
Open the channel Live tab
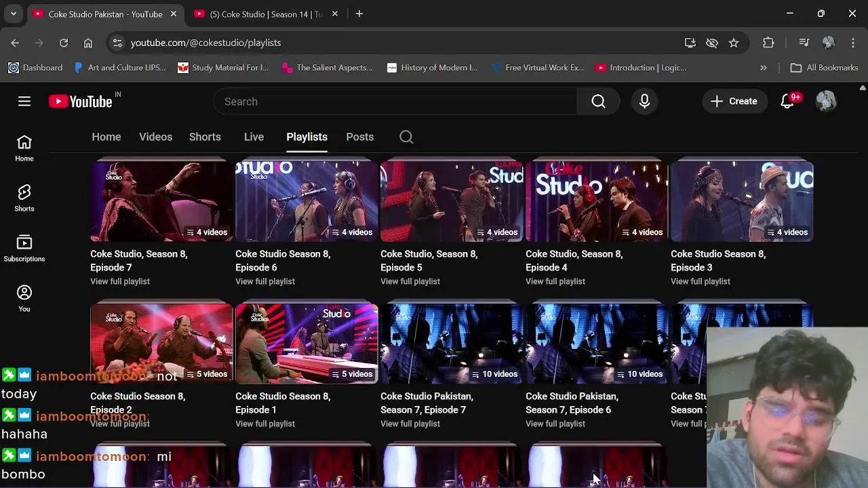point(254,137)
